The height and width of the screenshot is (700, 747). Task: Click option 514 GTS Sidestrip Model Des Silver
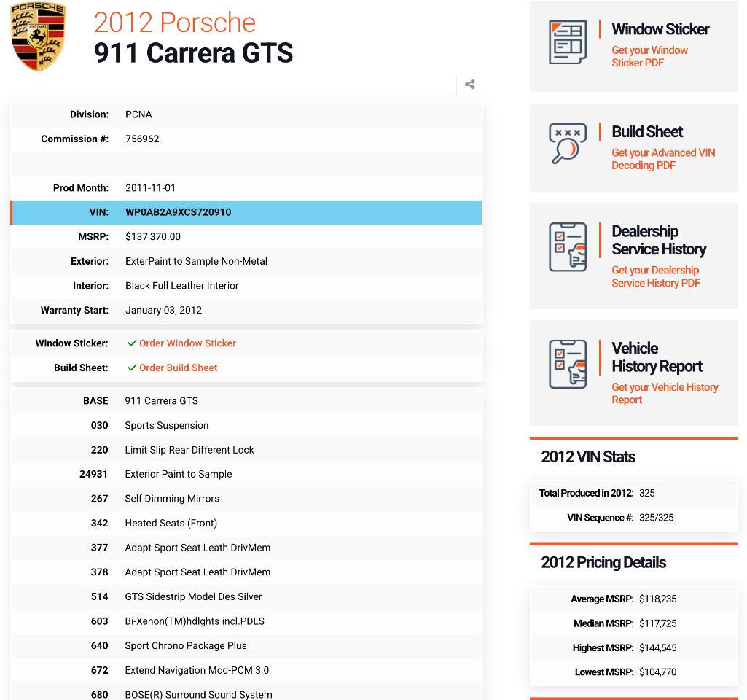click(246, 596)
